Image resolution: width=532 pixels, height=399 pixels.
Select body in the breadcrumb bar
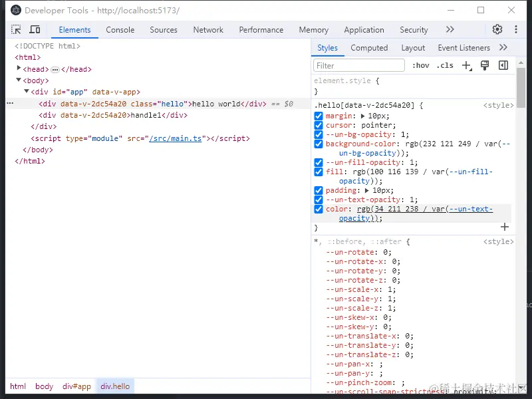tap(44, 386)
